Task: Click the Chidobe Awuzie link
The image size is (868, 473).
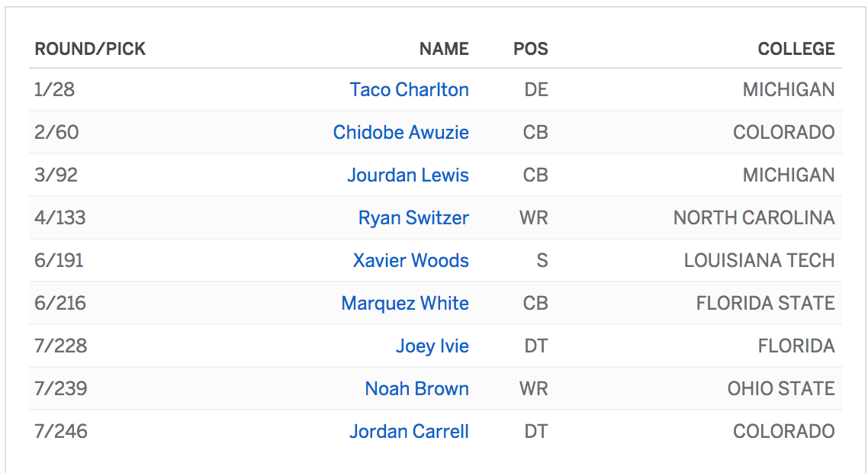Action: tap(400, 133)
